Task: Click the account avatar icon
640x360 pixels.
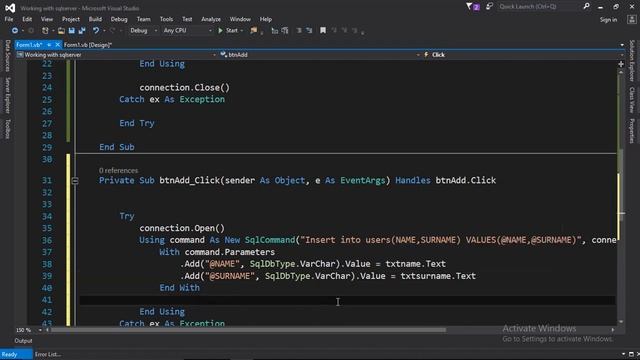Action: click(x=631, y=20)
